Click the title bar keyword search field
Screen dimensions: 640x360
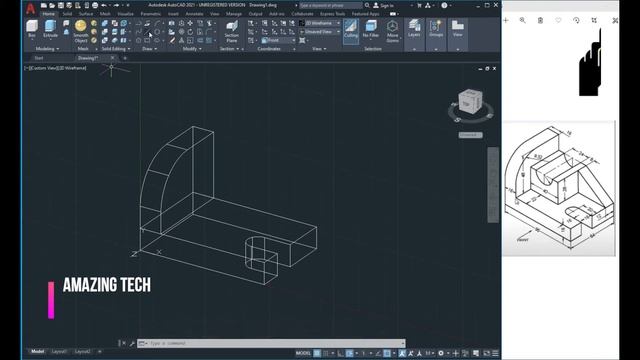tap(331, 5)
